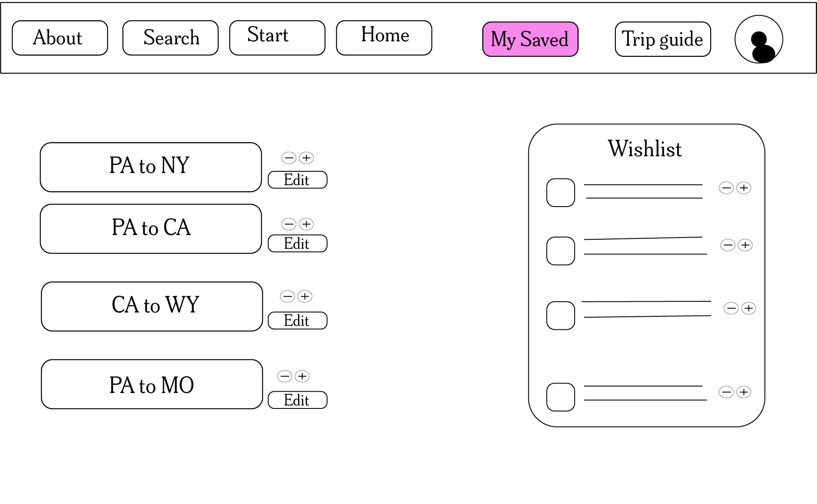The width and height of the screenshot is (817, 504).
Task: Tick the last wishlist checkbox
Action: 560,397
